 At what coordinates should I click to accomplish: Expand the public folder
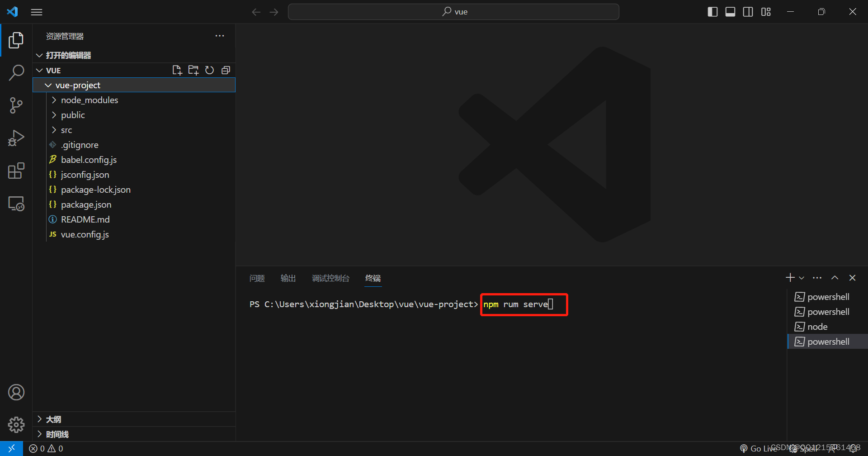pyautogui.click(x=134, y=115)
